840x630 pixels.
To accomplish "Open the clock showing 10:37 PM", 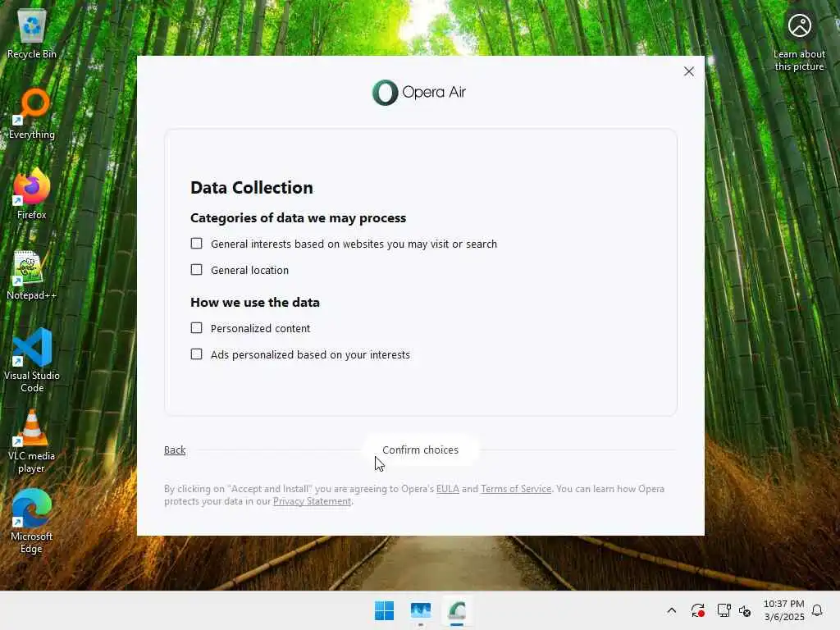I will [783, 610].
